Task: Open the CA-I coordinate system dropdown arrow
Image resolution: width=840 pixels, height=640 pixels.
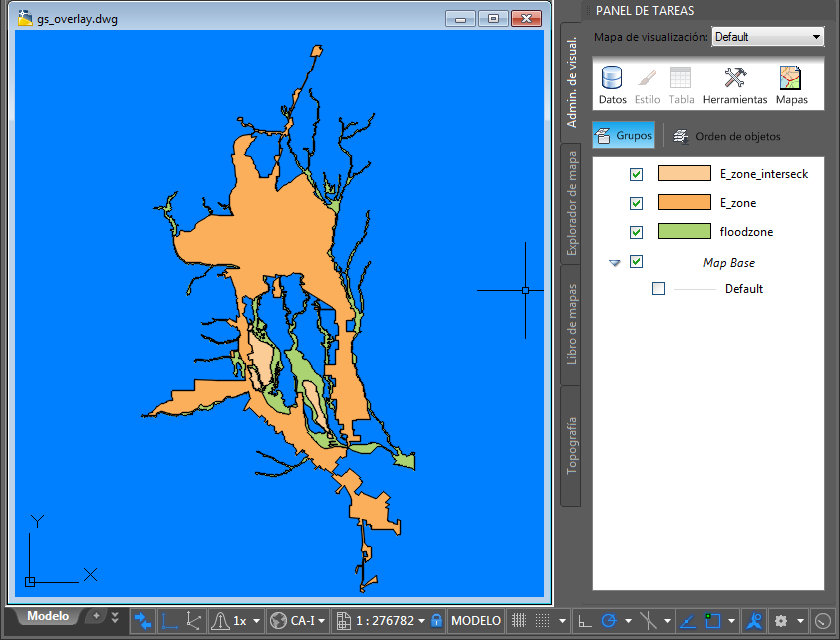Action: pos(321,621)
